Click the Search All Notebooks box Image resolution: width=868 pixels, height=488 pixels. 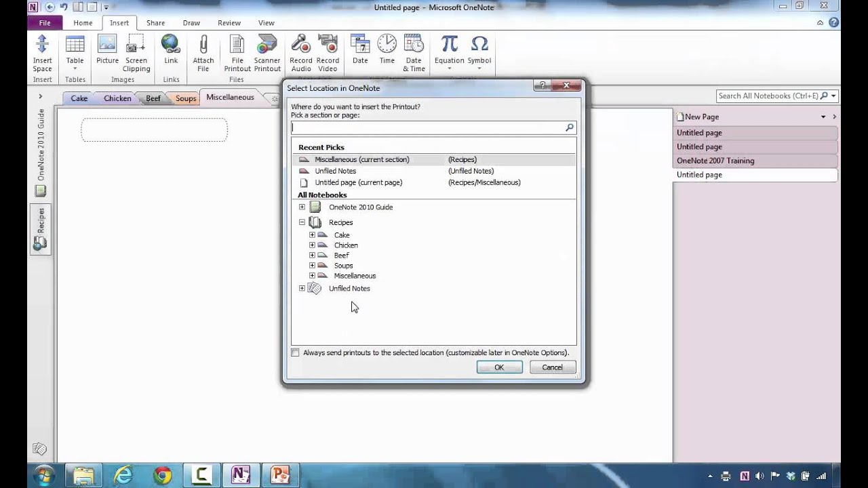pyautogui.click(x=769, y=96)
